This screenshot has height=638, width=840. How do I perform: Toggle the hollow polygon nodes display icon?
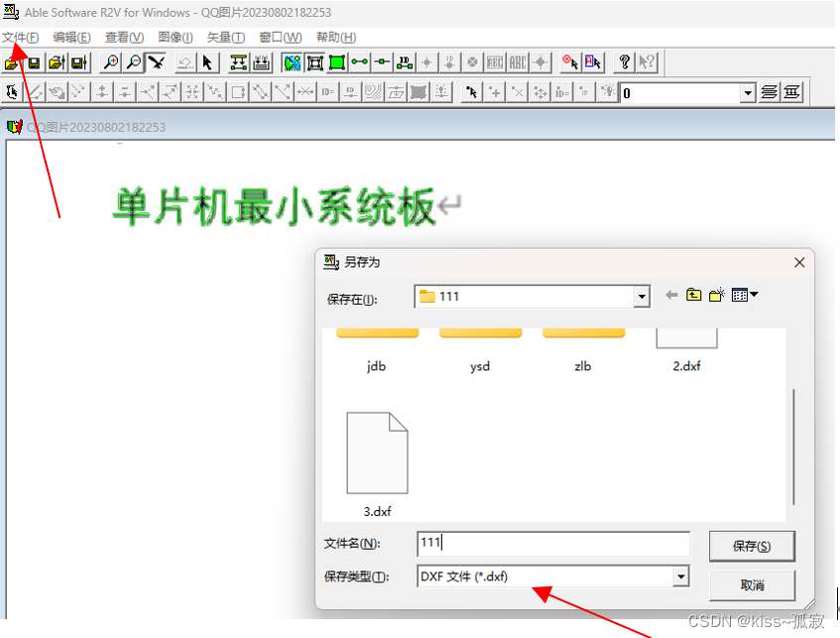(314, 63)
